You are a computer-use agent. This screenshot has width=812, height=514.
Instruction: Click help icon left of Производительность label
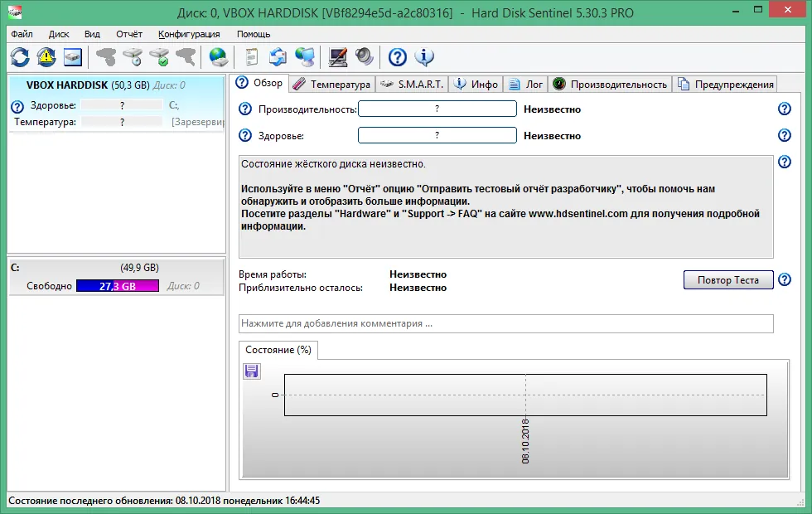tap(245, 109)
